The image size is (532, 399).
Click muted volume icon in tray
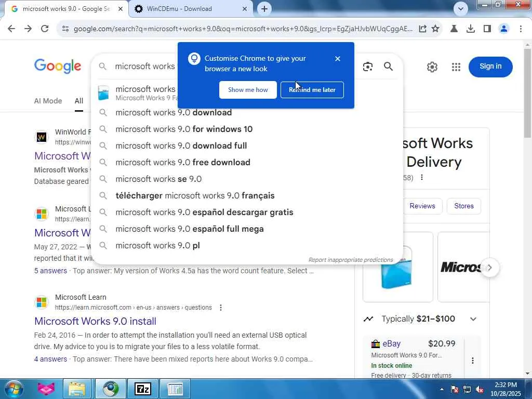coord(480,389)
